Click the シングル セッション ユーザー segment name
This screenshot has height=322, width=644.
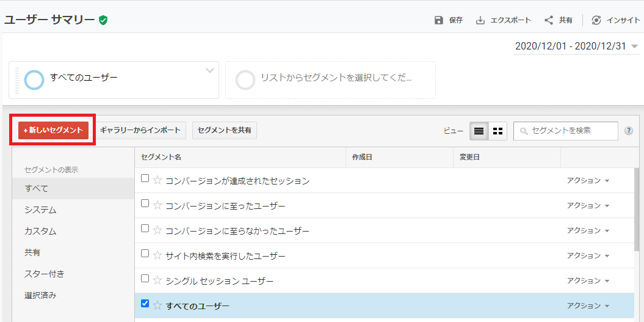coord(219,281)
